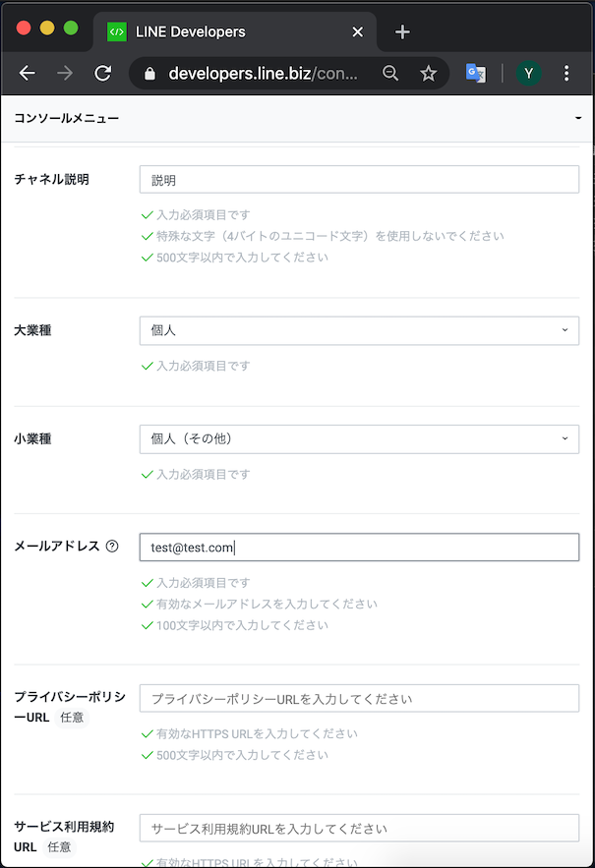The image size is (595, 868).
Task: Reload the LINE Developers page
Action: point(103,73)
